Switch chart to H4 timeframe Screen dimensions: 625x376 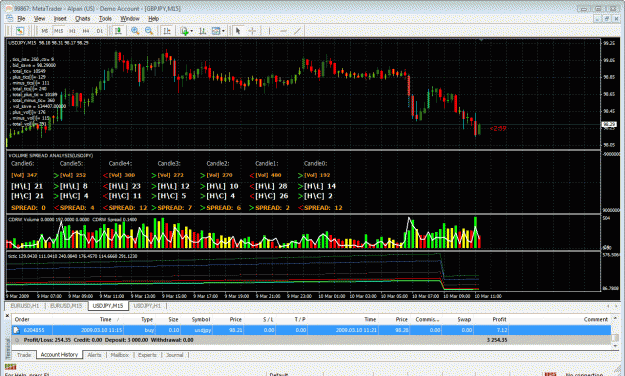[x=86, y=31]
